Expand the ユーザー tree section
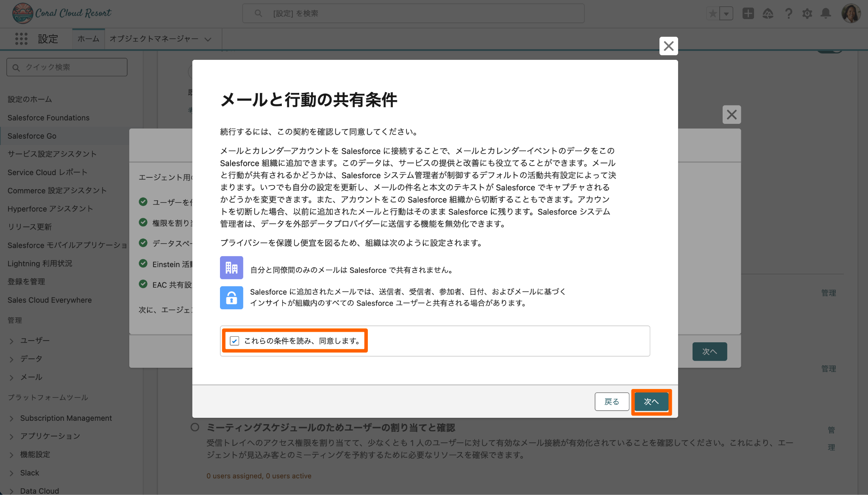This screenshot has height=495, width=868. 12,341
